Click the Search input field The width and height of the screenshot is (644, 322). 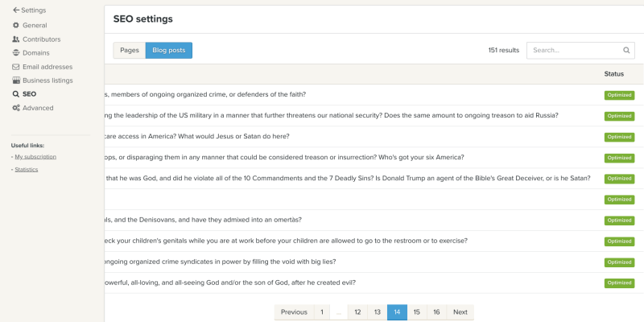573,50
